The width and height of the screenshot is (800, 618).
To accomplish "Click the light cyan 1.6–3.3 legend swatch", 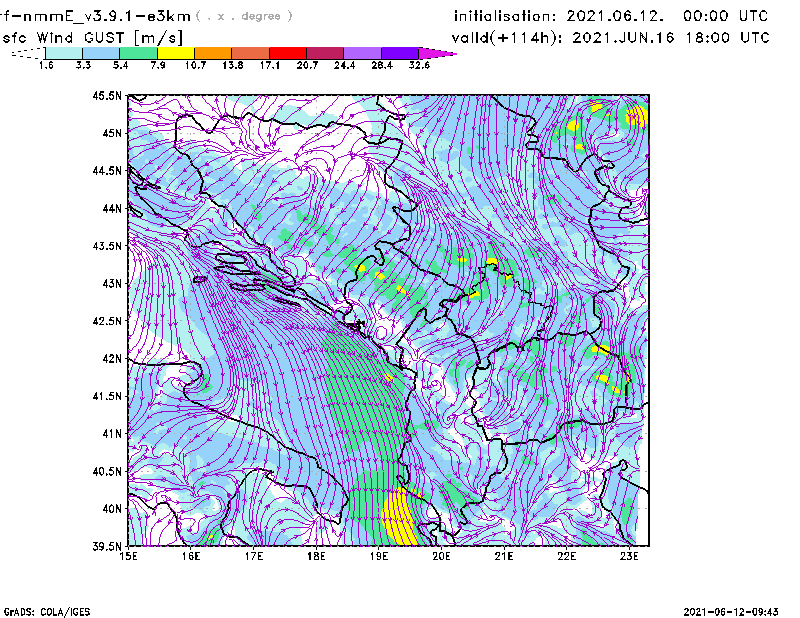I will (x=64, y=53).
